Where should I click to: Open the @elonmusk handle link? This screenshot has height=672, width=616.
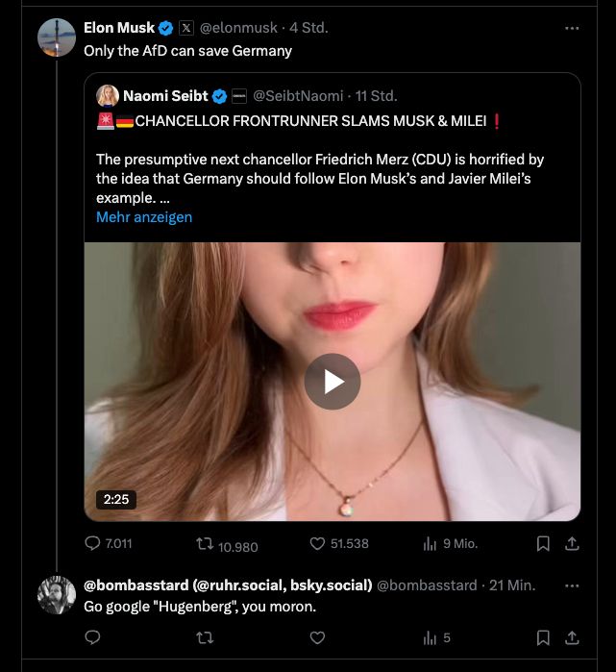coord(240,28)
